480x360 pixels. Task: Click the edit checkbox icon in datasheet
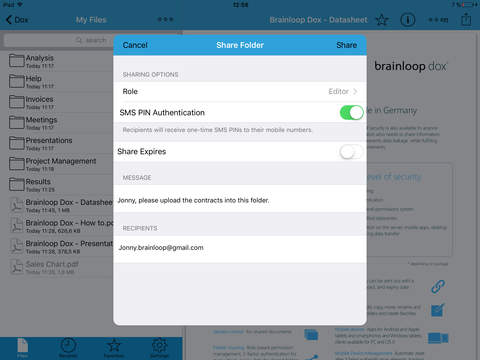pos(438,310)
